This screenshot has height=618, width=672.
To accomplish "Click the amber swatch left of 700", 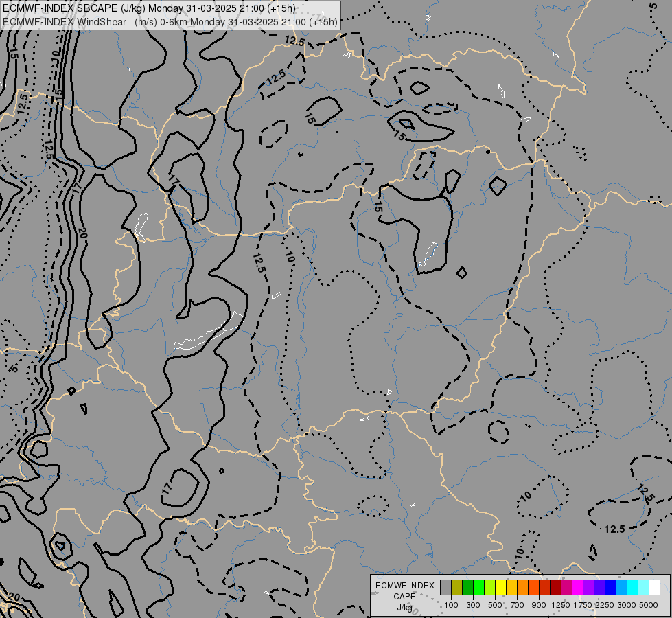I will click(x=511, y=587).
